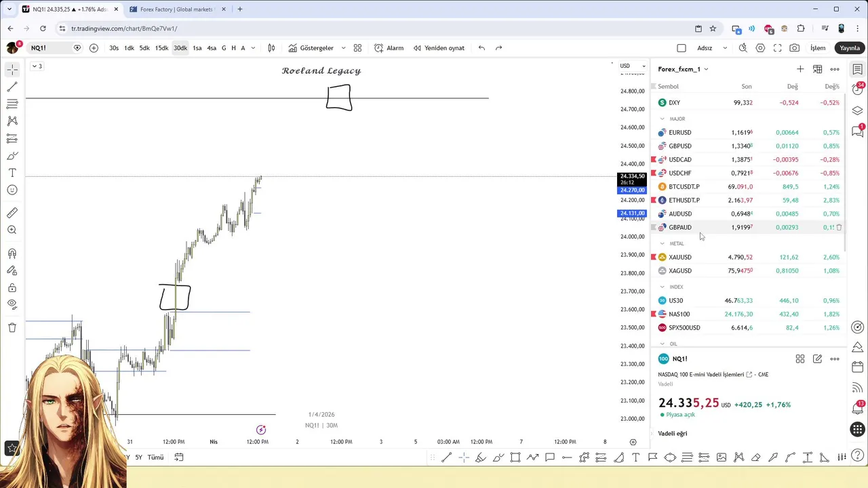Create an Alarm alert
Viewport: 868px width, 488px height.
coord(389,48)
